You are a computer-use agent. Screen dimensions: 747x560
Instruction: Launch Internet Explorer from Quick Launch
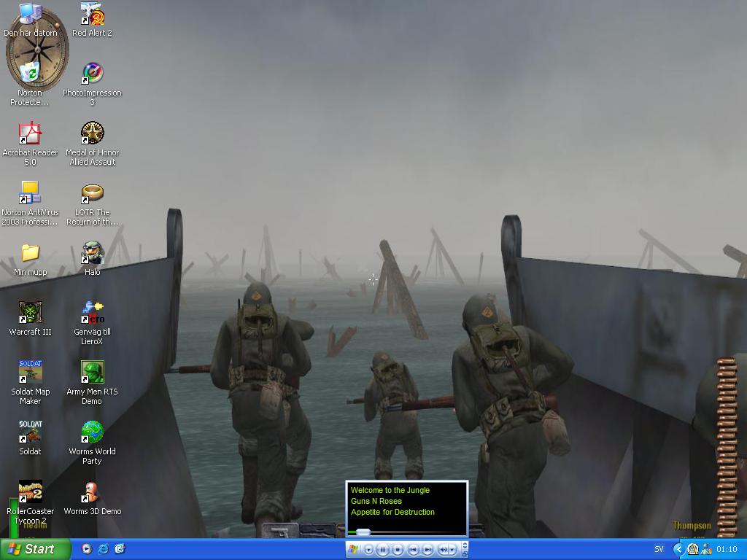[103, 549]
